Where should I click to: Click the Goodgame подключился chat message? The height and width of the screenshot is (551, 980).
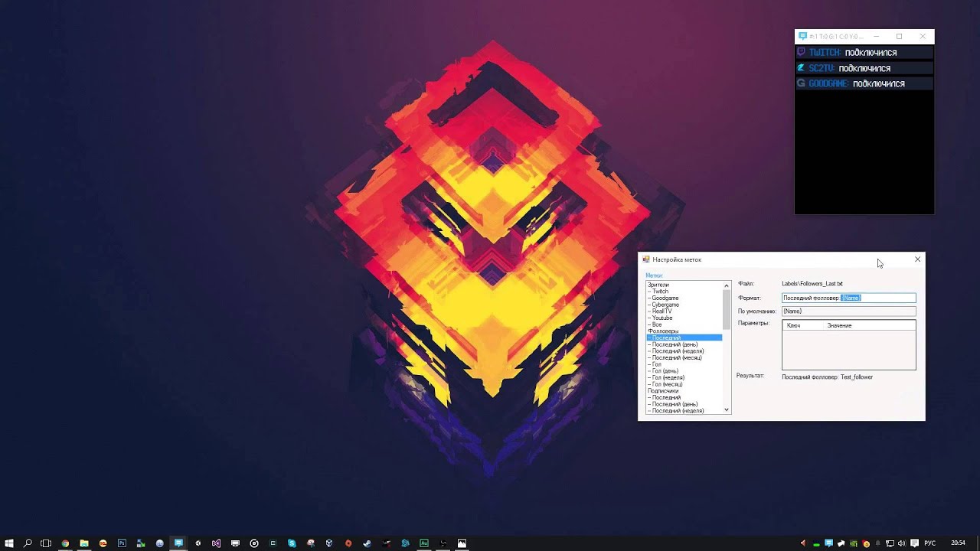coord(864,83)
